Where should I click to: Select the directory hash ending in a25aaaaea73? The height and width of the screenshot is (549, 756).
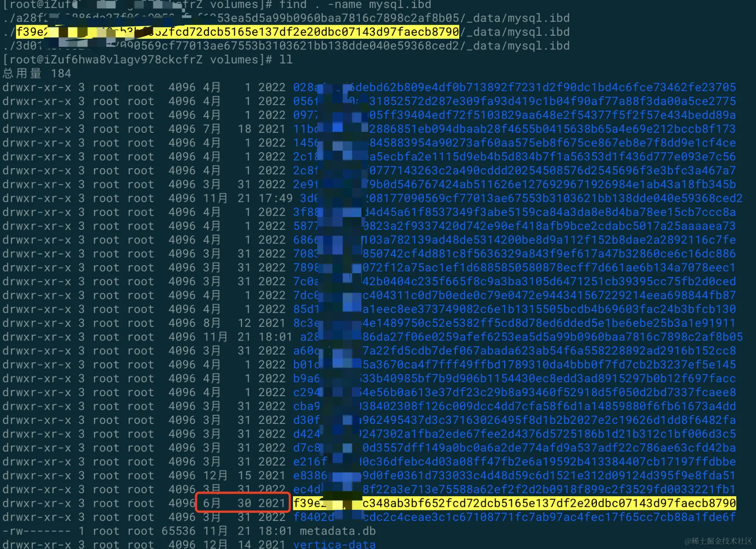coord(514,226)
